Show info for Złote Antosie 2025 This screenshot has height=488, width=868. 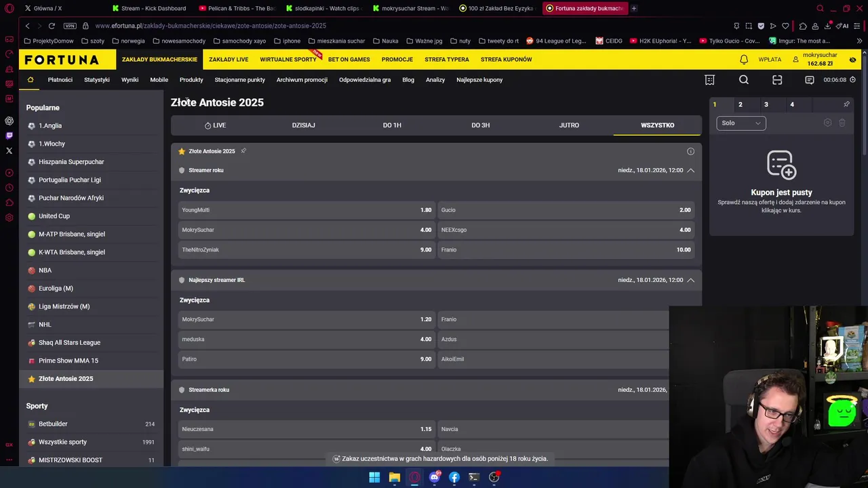tap(690, 151)
